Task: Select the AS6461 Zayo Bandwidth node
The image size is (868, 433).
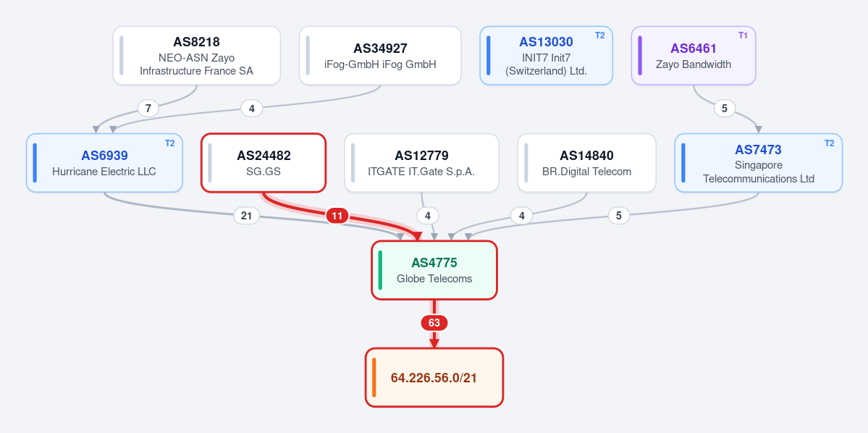Action: click(694, 55)
